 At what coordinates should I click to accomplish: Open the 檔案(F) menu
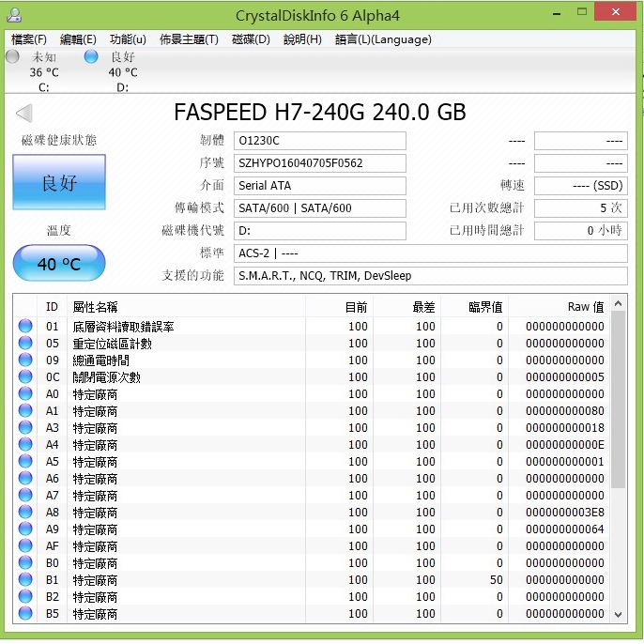point(29,39)
